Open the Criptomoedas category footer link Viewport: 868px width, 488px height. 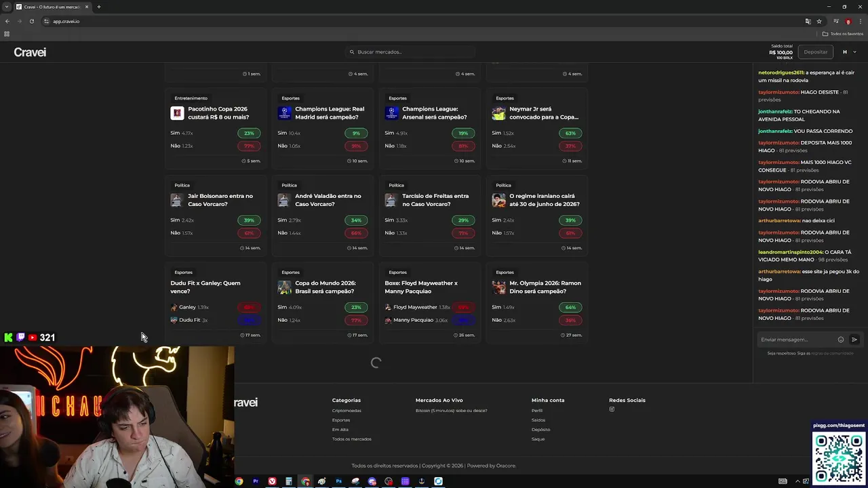click(x=347, y=411)
